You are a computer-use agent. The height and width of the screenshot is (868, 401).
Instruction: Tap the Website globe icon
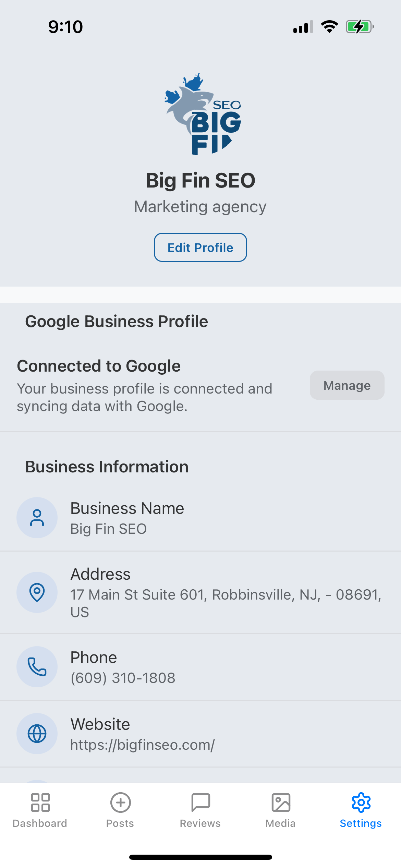pos(37,734)
